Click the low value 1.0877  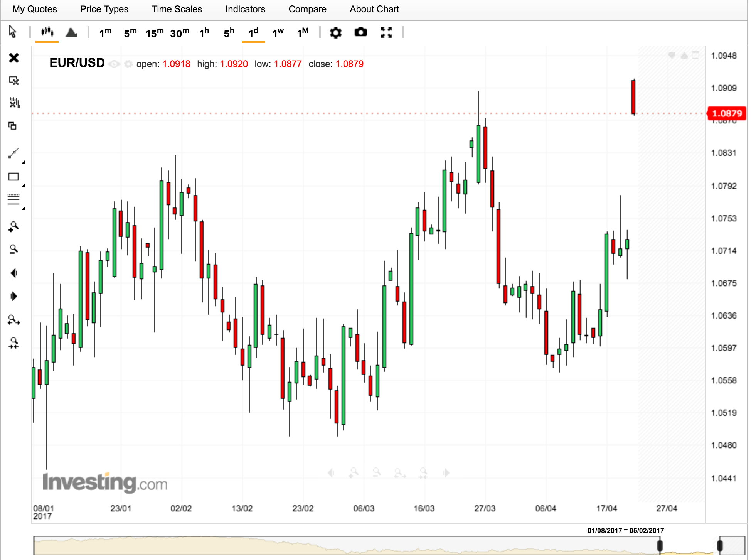(x=288, y=64)
